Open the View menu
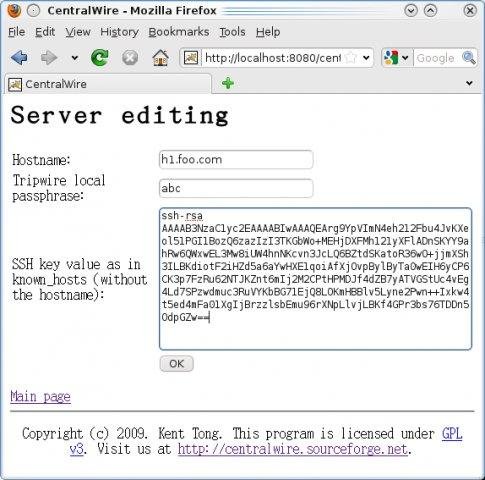The width and height of the screenshot is (485, 480). (x=78, y=32)
